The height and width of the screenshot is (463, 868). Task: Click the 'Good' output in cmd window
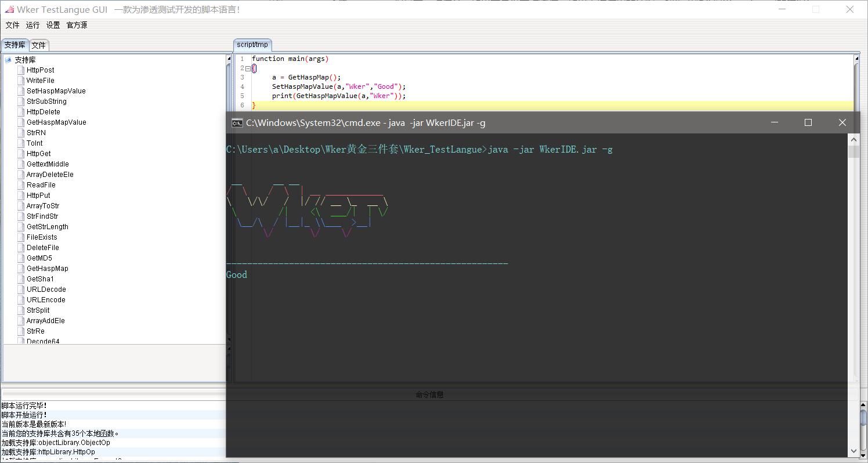237,274
